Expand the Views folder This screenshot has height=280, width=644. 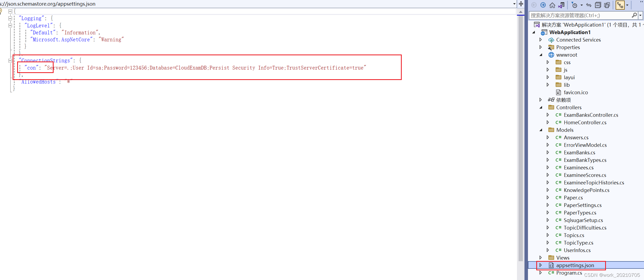point(541,257)
